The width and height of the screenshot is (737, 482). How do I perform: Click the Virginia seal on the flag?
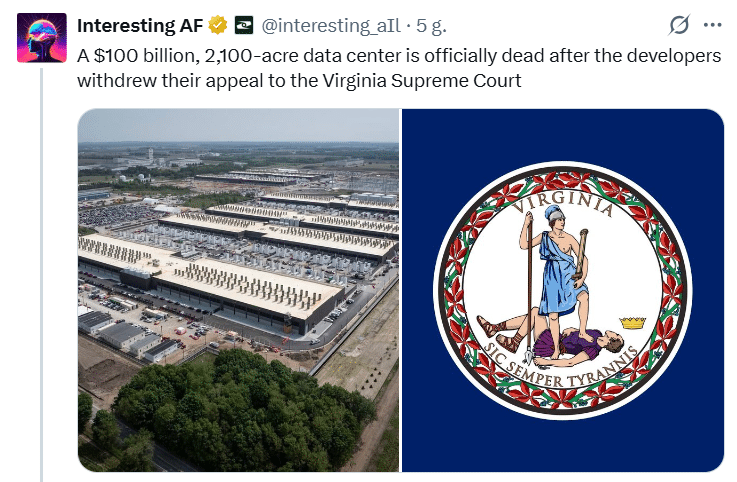[x=563, y=290]
